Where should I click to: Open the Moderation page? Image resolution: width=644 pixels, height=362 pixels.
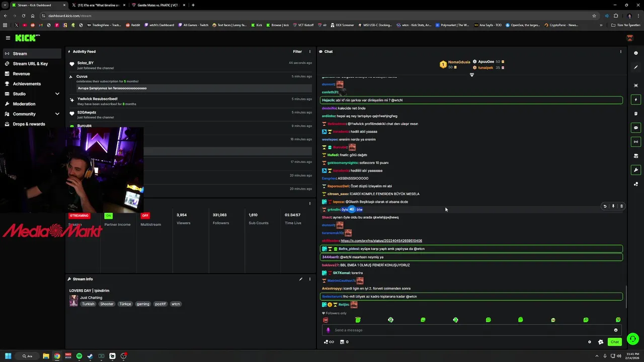(x=24, y=104)
